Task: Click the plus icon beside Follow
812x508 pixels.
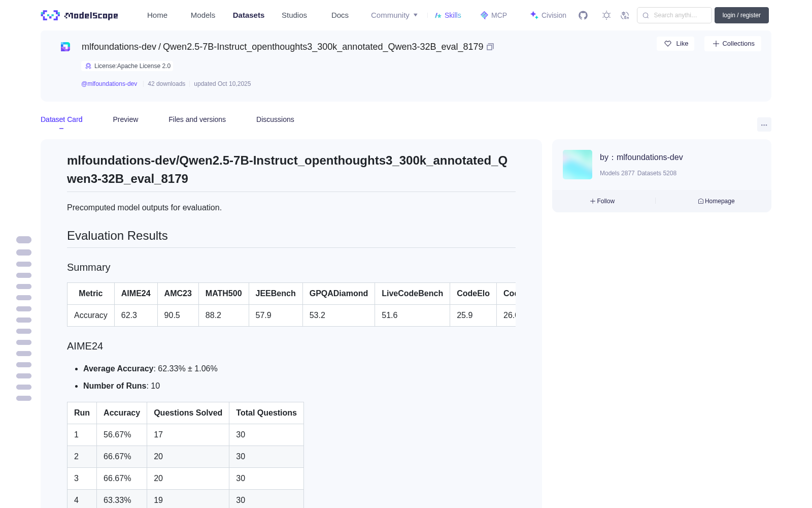Action: (x=593, y=201)
